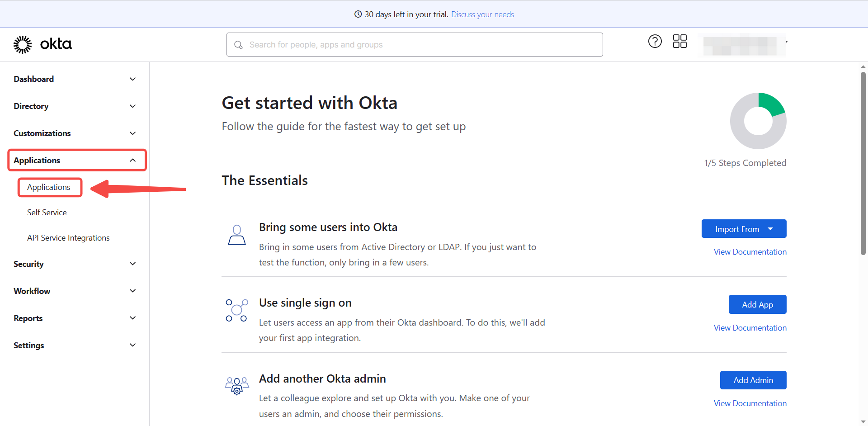Open Applications sub-item in sidebar
868x426 pixels.
click(49, 187)
